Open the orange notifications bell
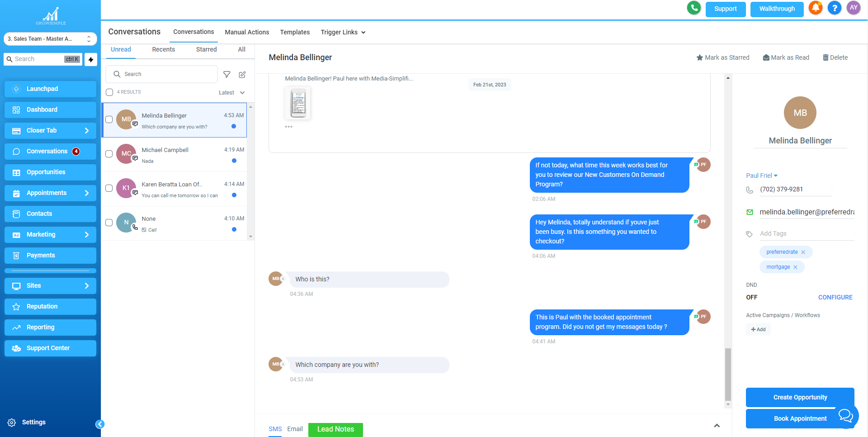Image resolution: width=868 pixels, height=437 pixels. 816,8
